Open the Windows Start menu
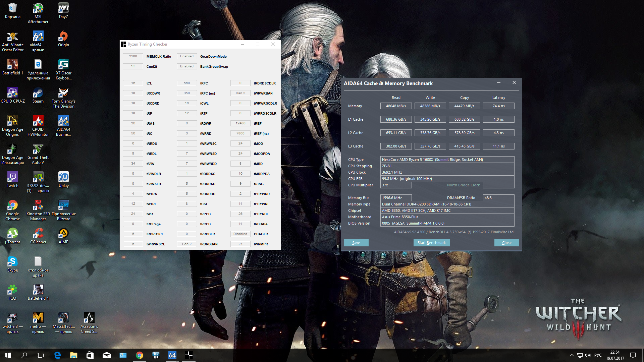The image size is (644, 362). point(8,355)
